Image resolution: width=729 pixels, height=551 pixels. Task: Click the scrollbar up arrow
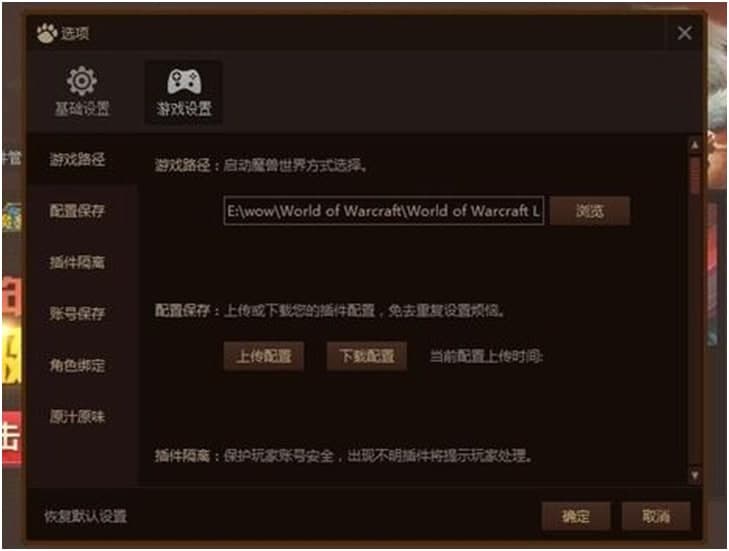695,146
